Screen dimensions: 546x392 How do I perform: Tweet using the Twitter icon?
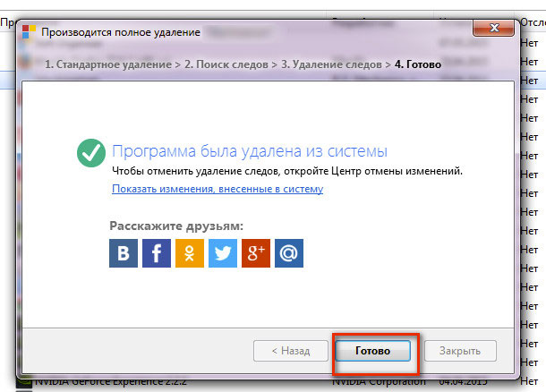click(x=223, y=253)
